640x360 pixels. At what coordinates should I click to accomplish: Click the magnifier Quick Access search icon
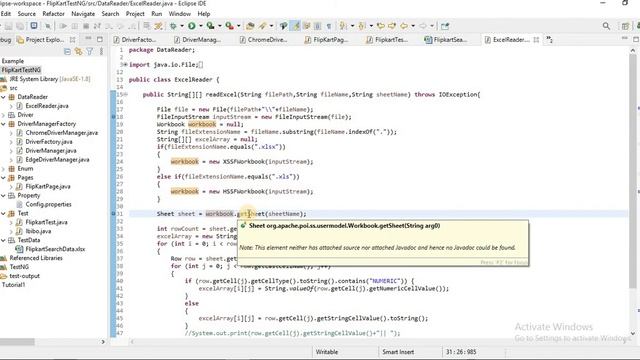(x=606, y=26)
